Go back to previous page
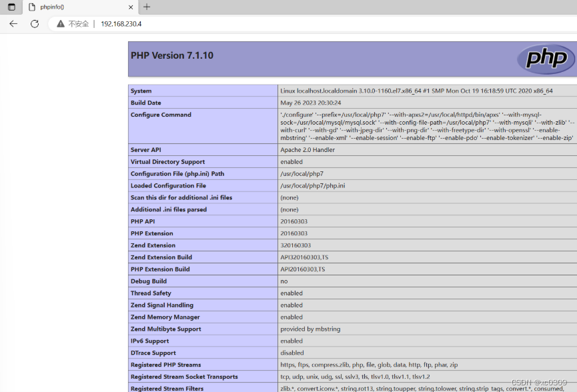This screenshot has height=392, width=577. coord(13,24)
